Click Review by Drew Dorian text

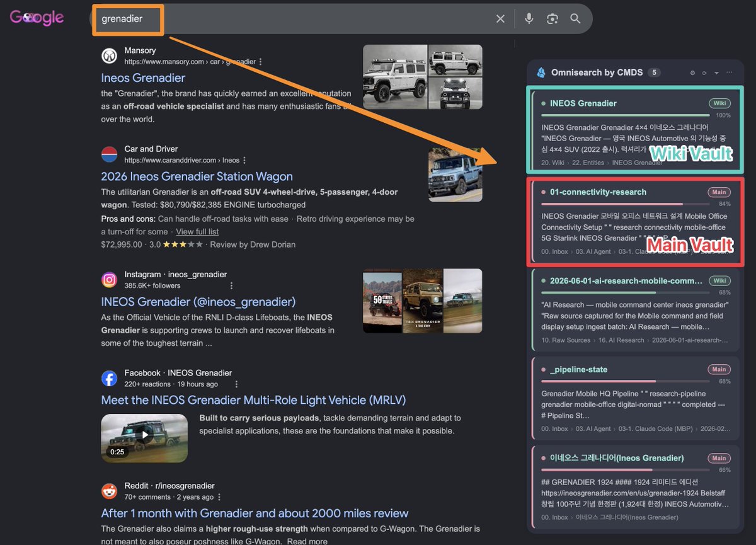(253, 244)
